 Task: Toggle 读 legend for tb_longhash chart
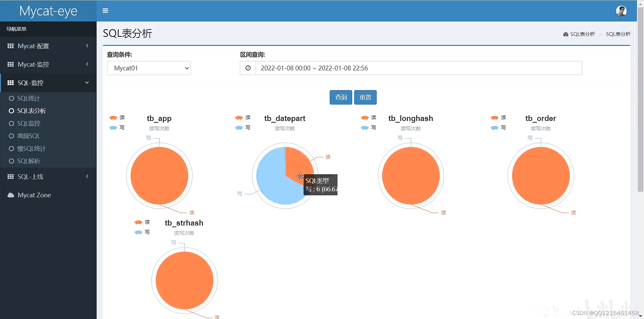[x=369, y=118]
